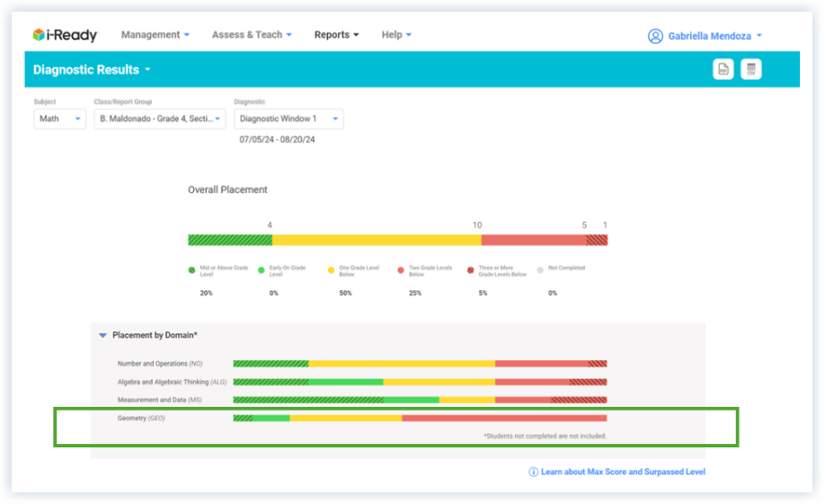Click the Number and Operations domain bar
Image resolution: width=825 pixels, height=504 pixels.
(x=420, y=364)
